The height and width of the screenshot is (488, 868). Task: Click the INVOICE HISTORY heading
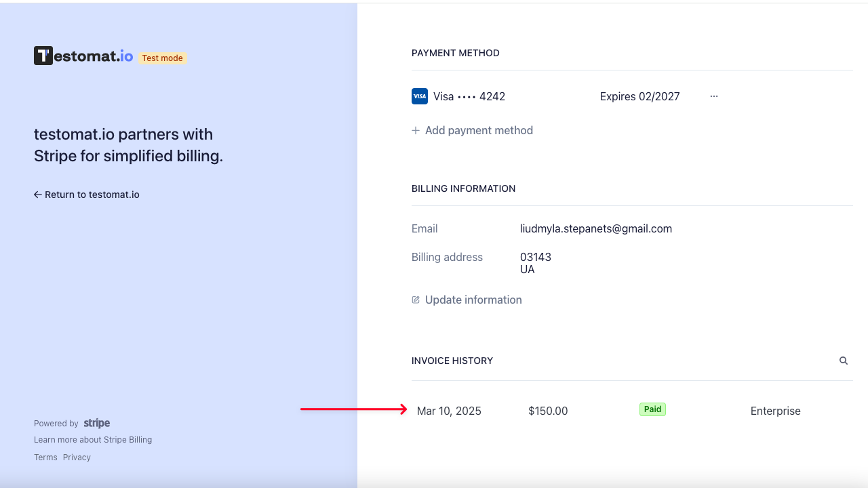click(x=452, y=361)
